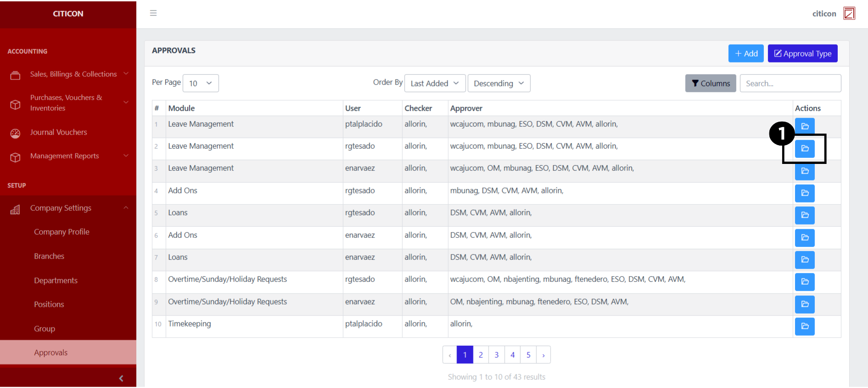The width and height of the screenshot is (868, 388).
Task: Click the Add button
Action: click(746, 54)
